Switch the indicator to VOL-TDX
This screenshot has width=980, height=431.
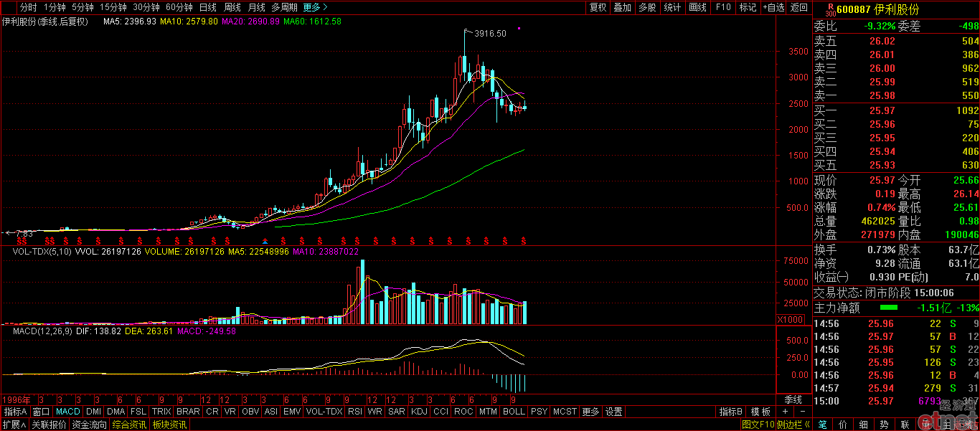pos(324,412)
